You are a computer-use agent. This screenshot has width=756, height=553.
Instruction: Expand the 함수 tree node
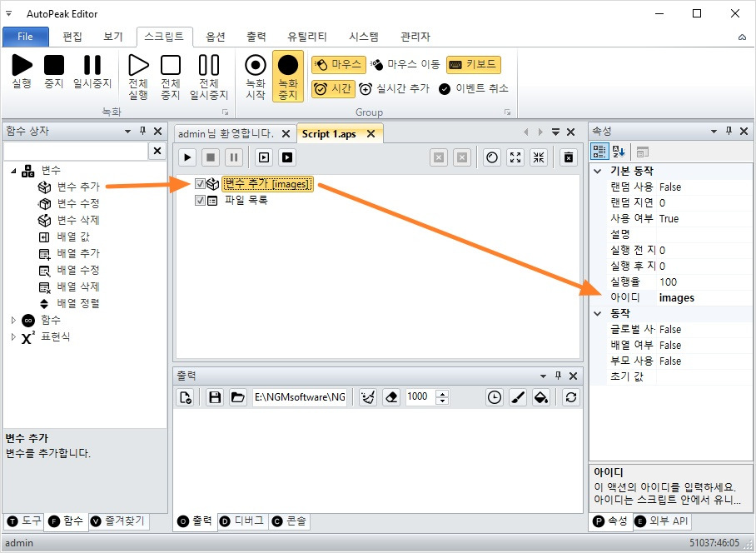coord(13,320)
